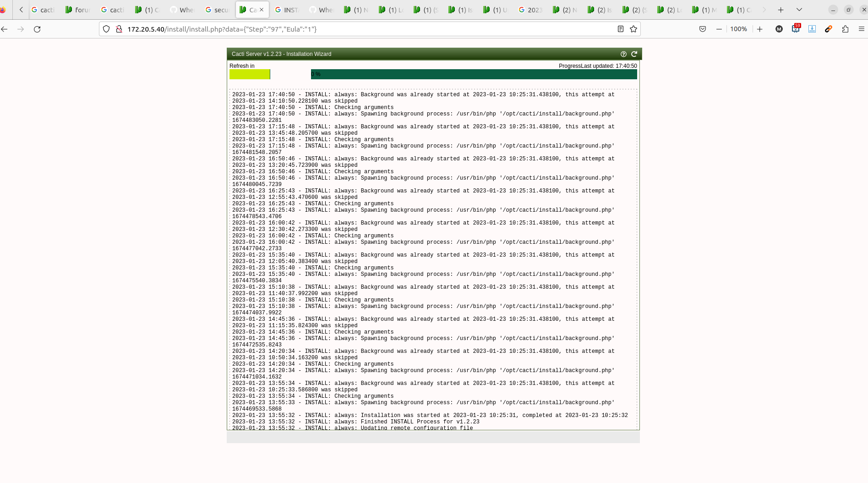Viewport: 868px width, 483px height.
Task: Open the Firefox hamburger application menu
Action: [862, 29]
